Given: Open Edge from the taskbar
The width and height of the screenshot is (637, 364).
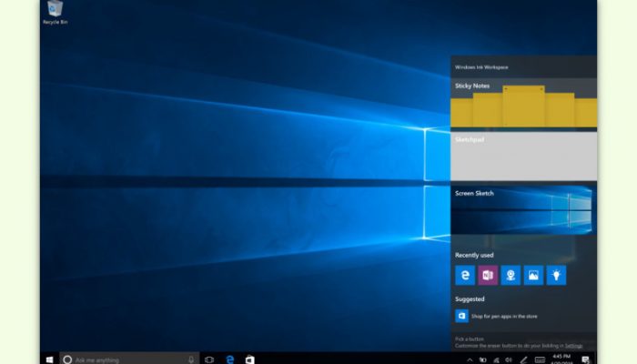Looking at the screenshot, I should pyautogui.click(x=230, y=359).
